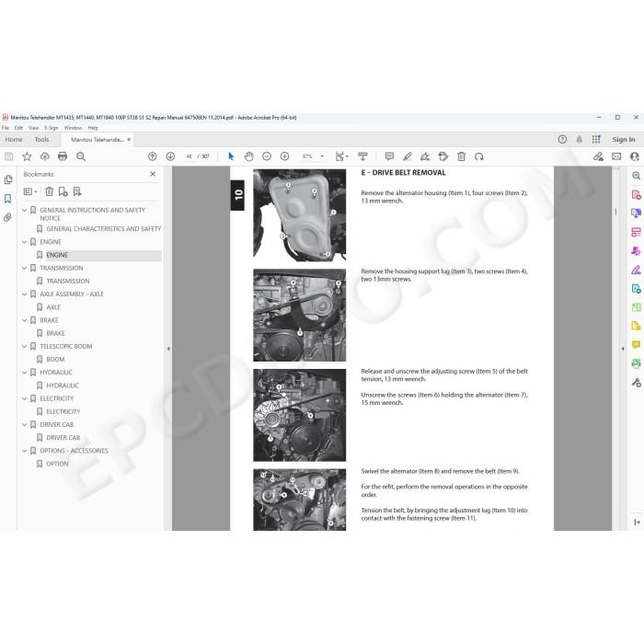The image size is (644, 644).
Task: Collapse TELESCOPIC BOOM bookmark chevron
Action: pyautogui.click(x=24, y=346)
